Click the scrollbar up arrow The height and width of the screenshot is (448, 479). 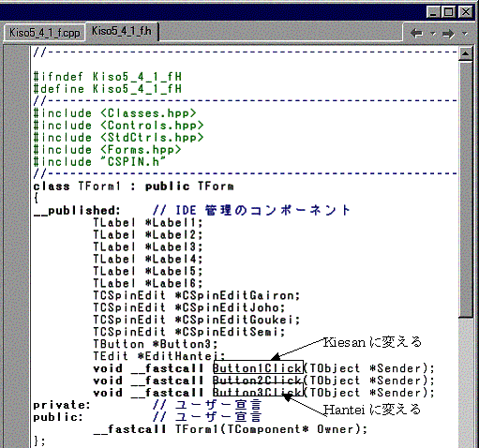tap(466, 54)
